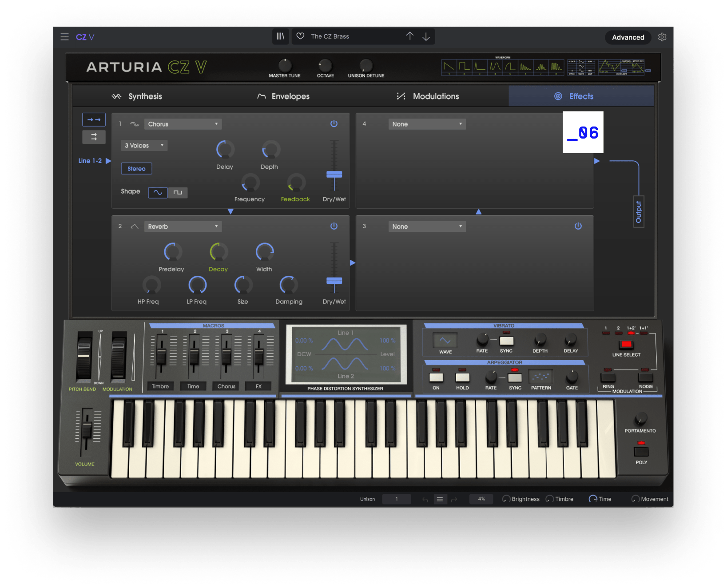The width and height of the screenshot is (727, 588).
Task: Click the undo arrow in status bar
Action: point(425,499)
